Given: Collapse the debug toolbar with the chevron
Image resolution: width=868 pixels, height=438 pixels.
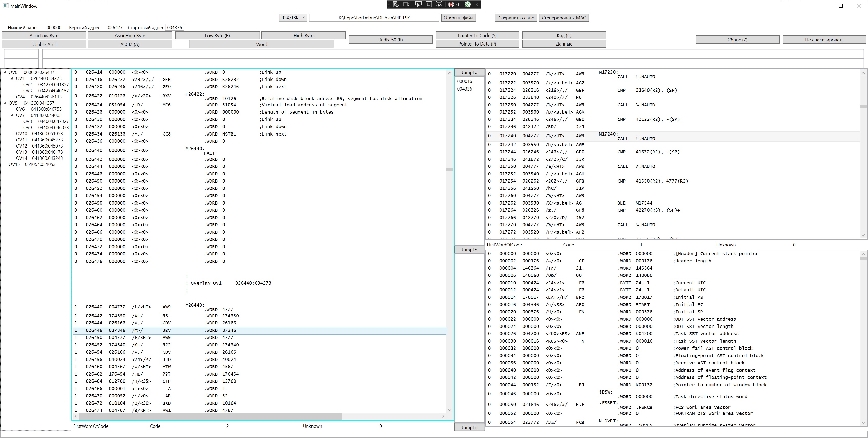Looking at the screenshot, I should click(x=477, y=4).
